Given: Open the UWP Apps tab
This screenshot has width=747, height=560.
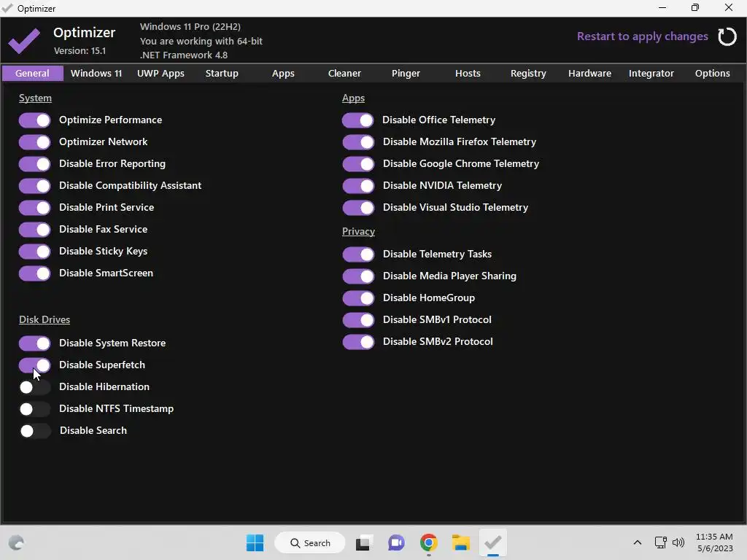Looking at the screenshot, I should [x=160, y=74].
